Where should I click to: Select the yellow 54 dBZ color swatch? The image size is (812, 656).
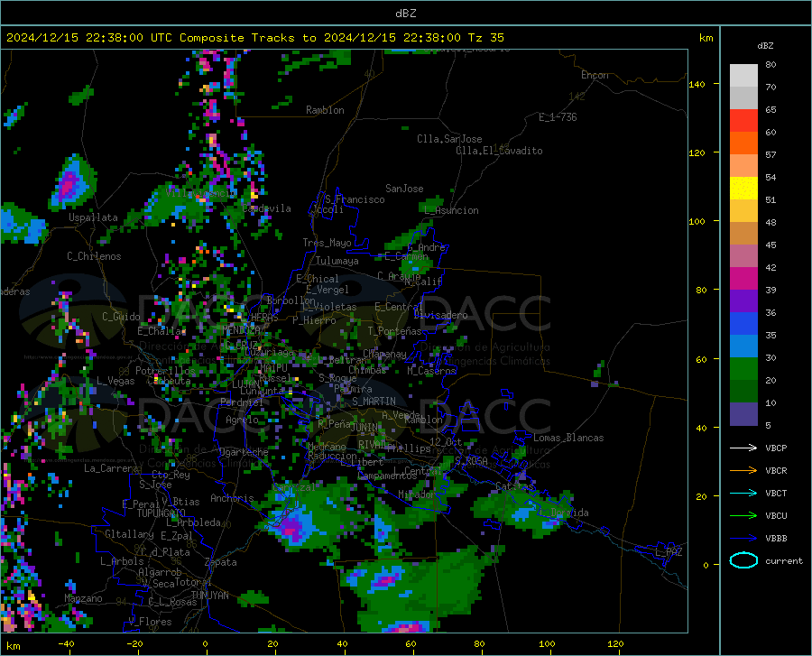pos(743,189)
